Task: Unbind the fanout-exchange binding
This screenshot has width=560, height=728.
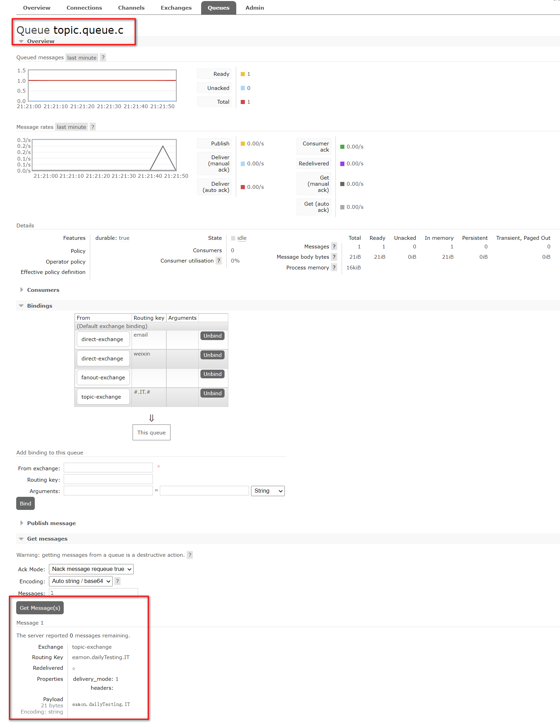Action: click(x=212, y=374)
